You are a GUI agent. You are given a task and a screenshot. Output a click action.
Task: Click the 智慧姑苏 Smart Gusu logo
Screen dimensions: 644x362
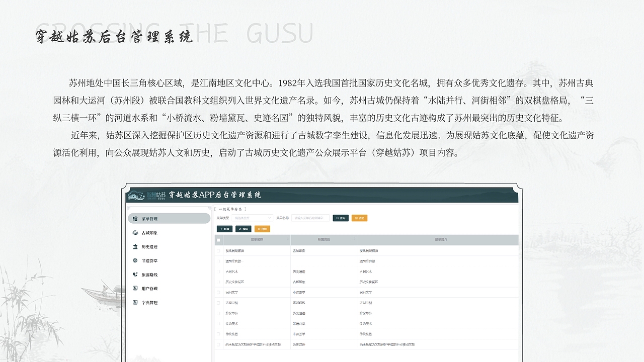click(x=146, y=195)
